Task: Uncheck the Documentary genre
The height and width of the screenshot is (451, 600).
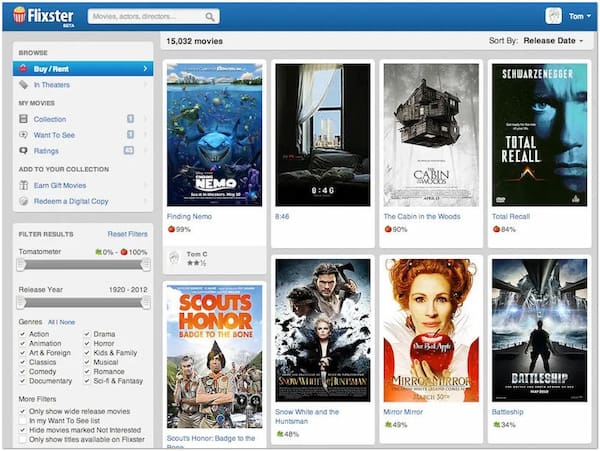Action: click(x=23, y=381)
